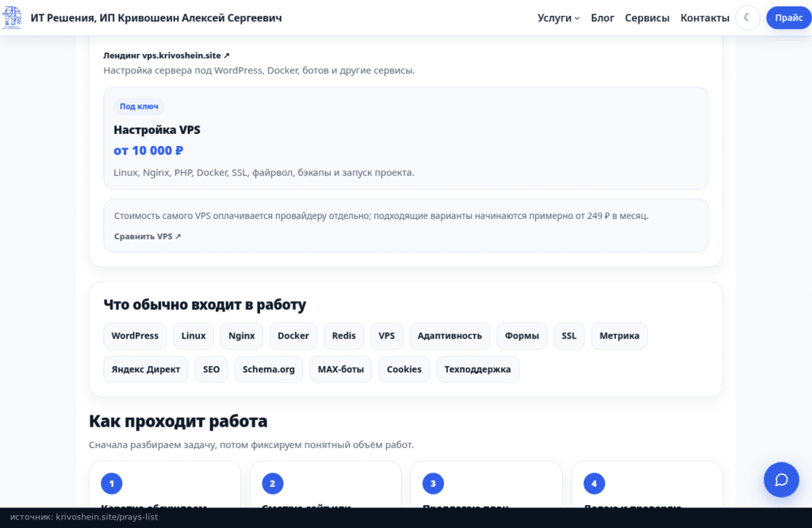
Task: Click the Настройка VPS heading
Action: coord(157,129)
